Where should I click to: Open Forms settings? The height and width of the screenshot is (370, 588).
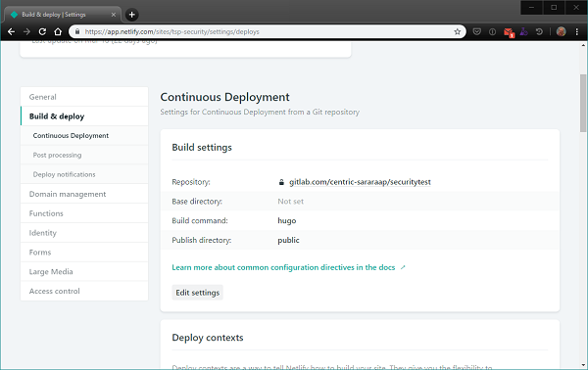pos(84,253)
